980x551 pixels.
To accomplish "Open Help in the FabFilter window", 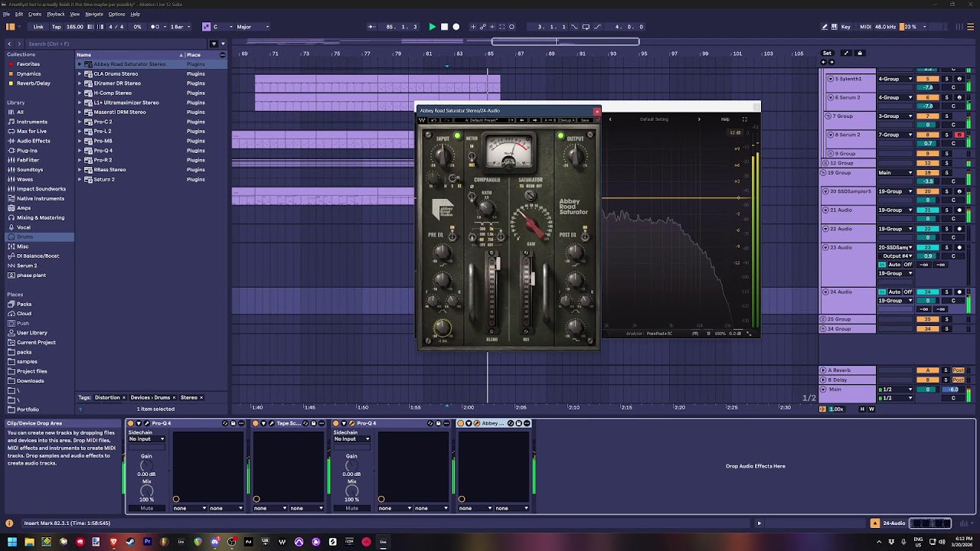I will pyautogui.click(x=725, y=119).
